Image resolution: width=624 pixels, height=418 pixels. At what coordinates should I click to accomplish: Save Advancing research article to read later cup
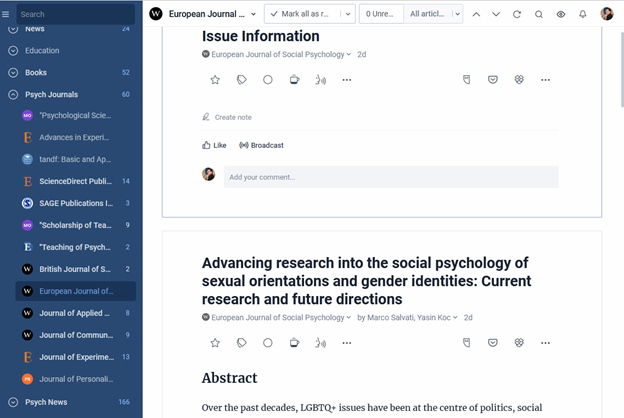[x=294, y=343]
